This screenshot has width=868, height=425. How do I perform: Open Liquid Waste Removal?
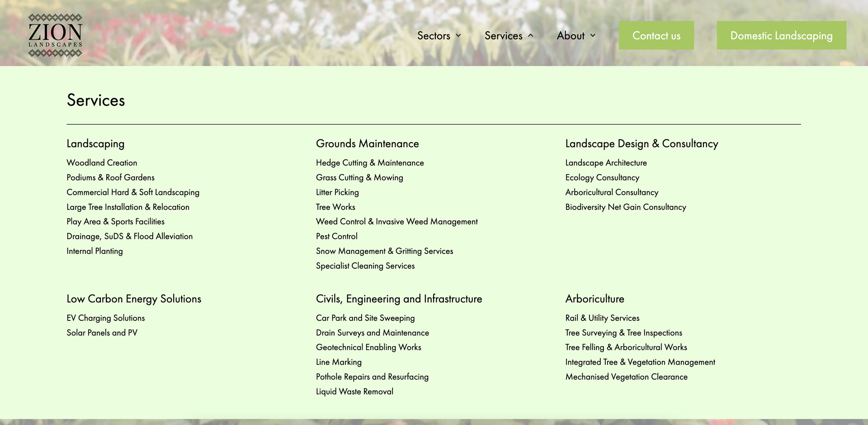click(x=354, y=391)
